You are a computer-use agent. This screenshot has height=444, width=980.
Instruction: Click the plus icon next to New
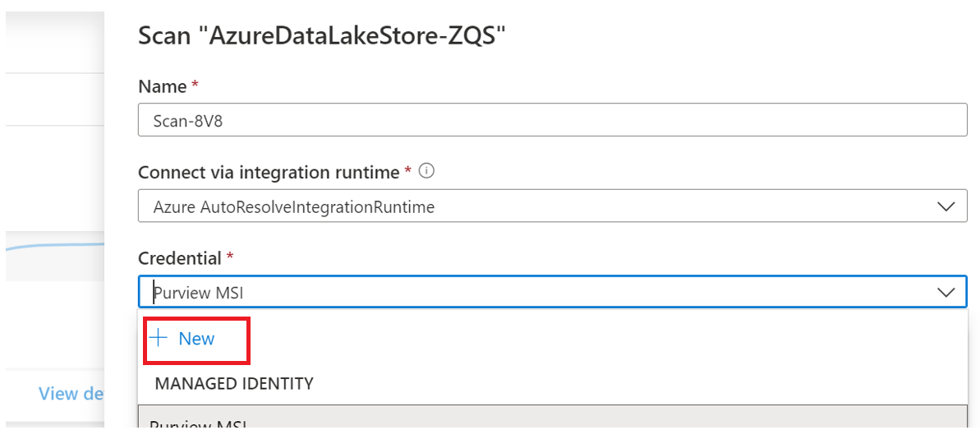[159, 339]
